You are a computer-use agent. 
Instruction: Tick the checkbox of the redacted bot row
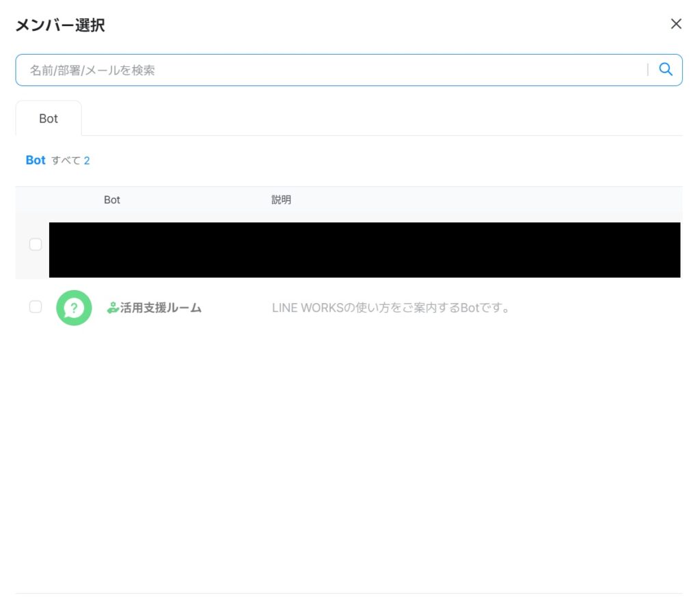pos(36,244)
